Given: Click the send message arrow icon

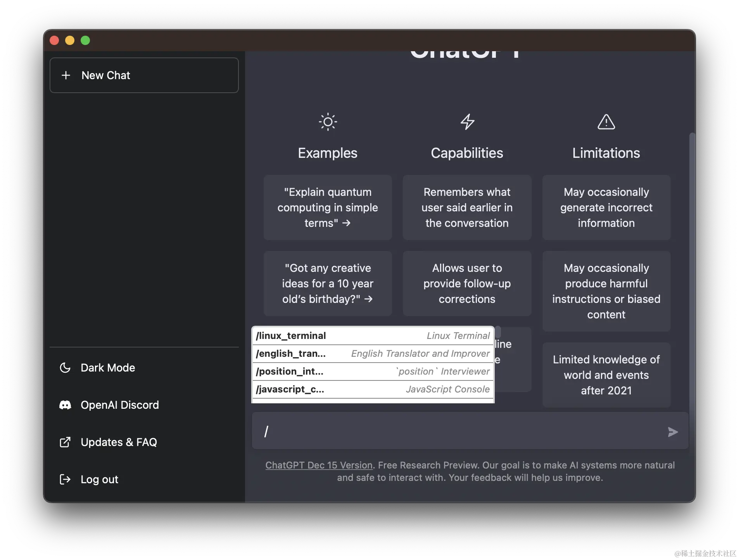Looking at the screenshot, I should pyautogui.click(x=673, y=432).
